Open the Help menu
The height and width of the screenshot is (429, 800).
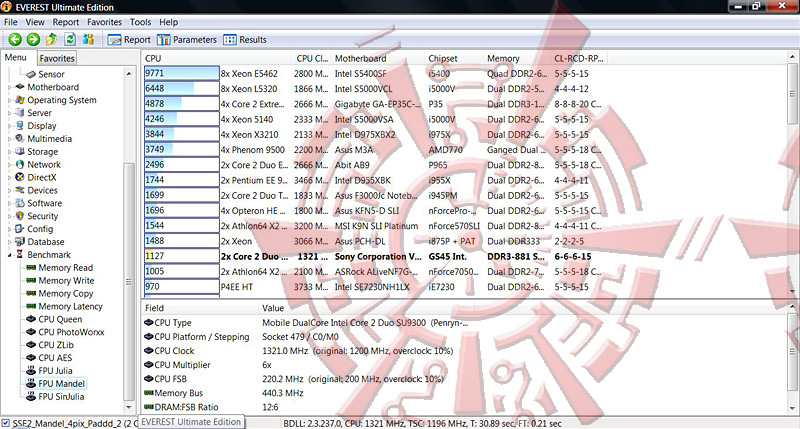coord(168,22)
